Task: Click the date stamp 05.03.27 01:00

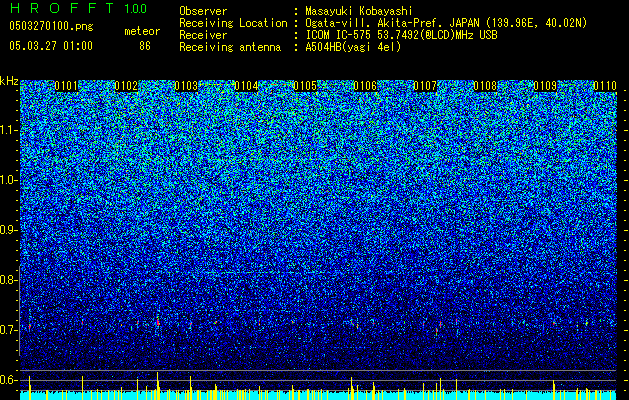Action: point(51,46)
